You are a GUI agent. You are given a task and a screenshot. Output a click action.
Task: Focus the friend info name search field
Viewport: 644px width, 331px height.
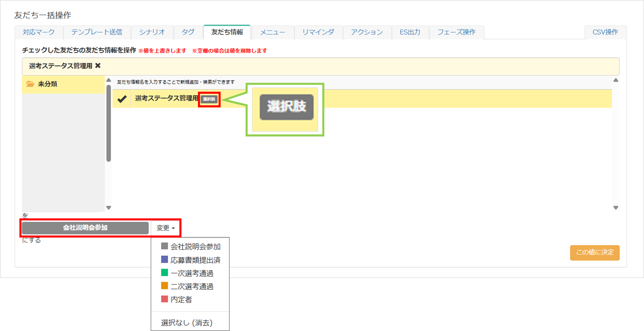click(x=362, y=82)
